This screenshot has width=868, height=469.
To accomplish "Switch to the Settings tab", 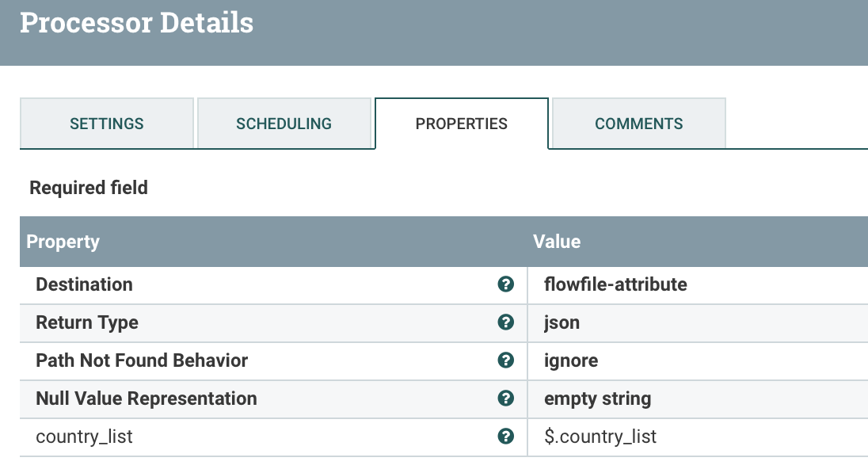I will tap(107, 124).
